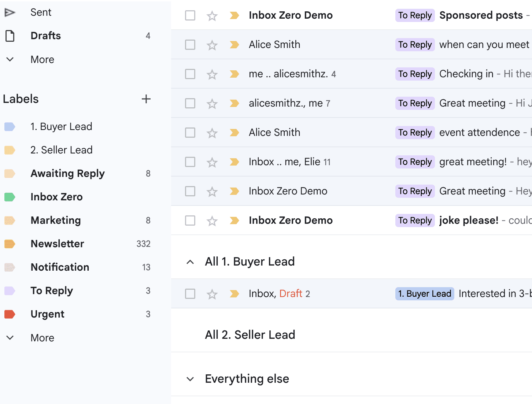Check the Checking in conversation checkbox
The width and height of the screenshot is (532, 404).
tap(190, 74)
